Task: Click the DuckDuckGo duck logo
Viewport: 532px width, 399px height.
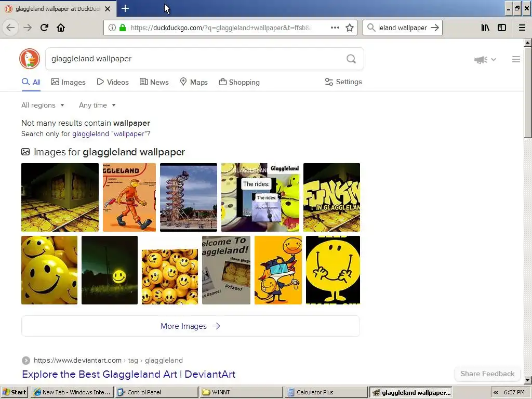Action: coord(30,59)
